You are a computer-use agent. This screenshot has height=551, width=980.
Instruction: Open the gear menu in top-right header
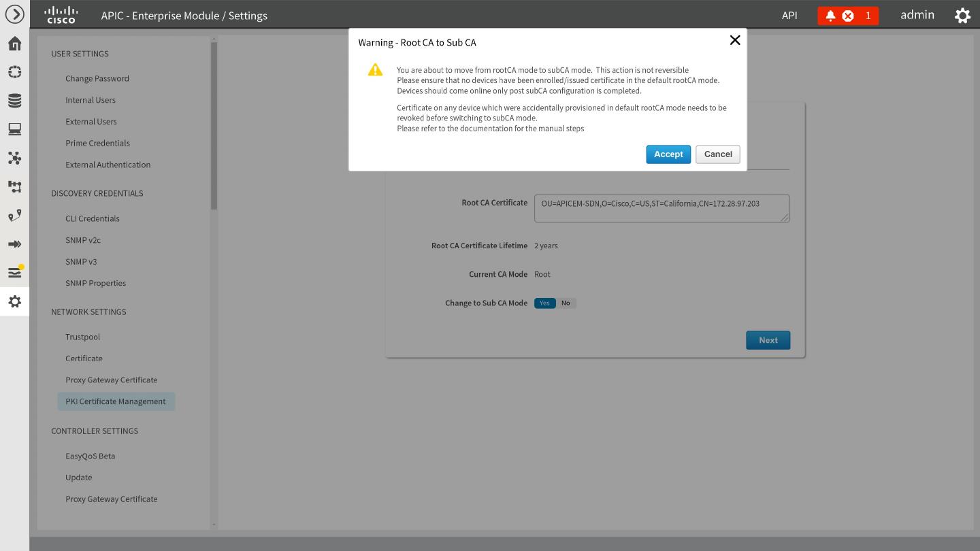click(x=962, y=15)
